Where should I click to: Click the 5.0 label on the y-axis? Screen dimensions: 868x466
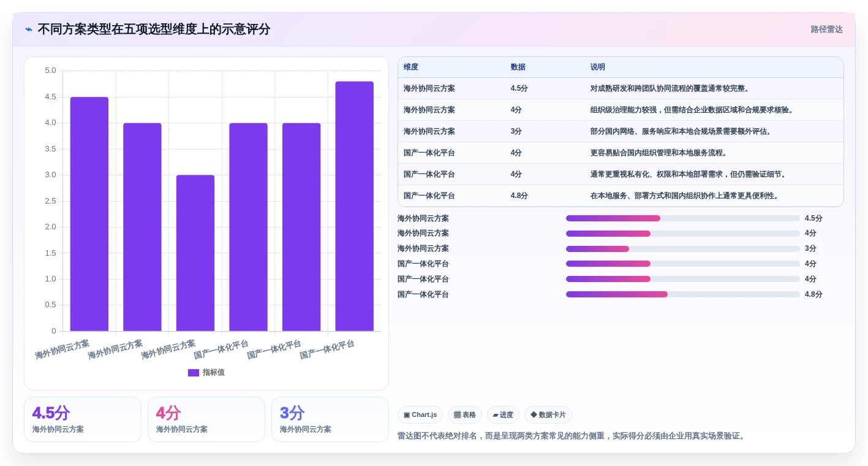tap(50, 71)
